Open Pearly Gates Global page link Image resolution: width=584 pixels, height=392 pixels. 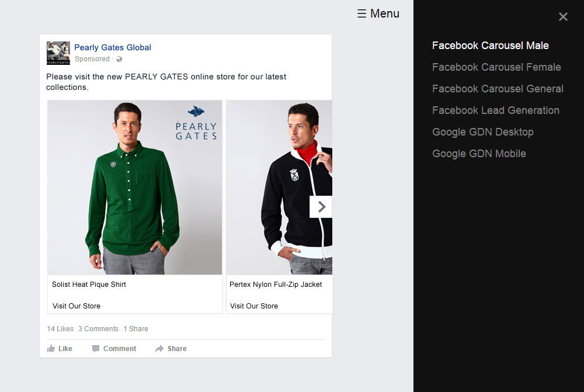113,47
